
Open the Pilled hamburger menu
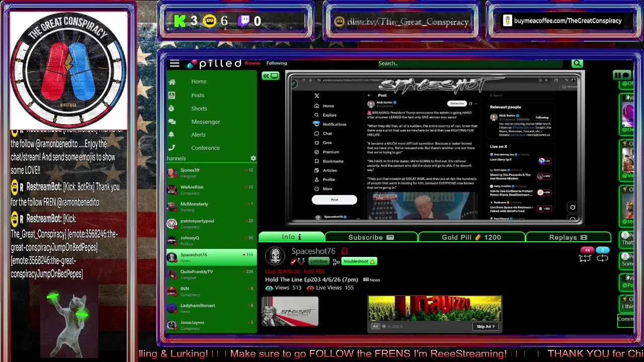coord(175,63)
